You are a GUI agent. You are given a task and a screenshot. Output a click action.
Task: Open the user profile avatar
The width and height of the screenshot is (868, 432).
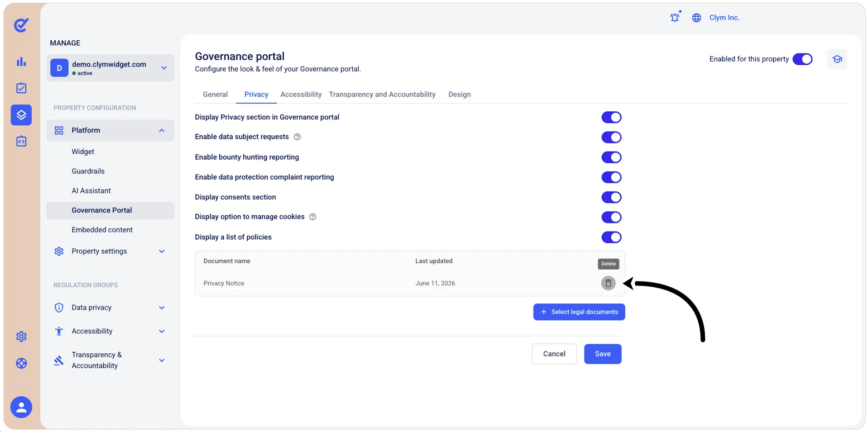[21, 407]
